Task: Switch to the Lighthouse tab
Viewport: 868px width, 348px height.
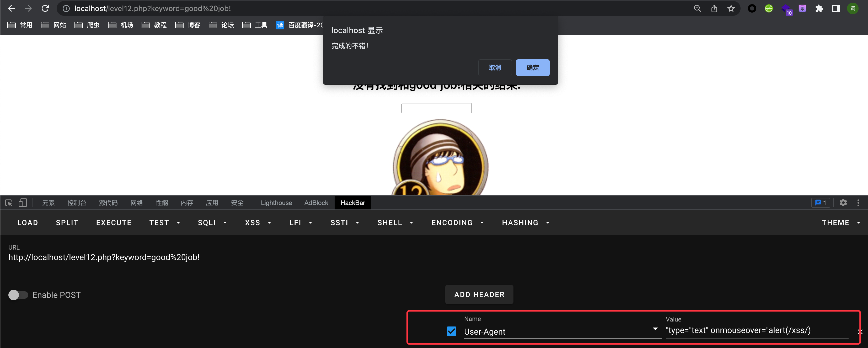Action: click(276, 203)
